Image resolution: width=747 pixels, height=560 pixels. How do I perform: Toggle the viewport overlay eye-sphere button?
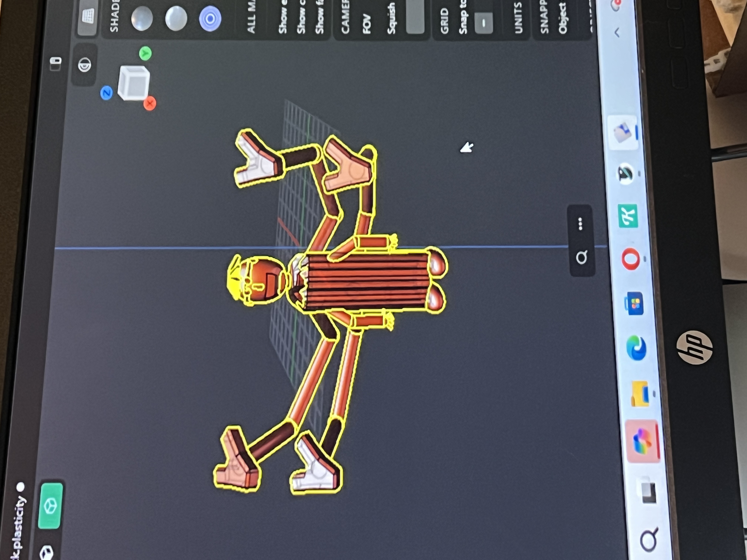click(x=84, y=65)
